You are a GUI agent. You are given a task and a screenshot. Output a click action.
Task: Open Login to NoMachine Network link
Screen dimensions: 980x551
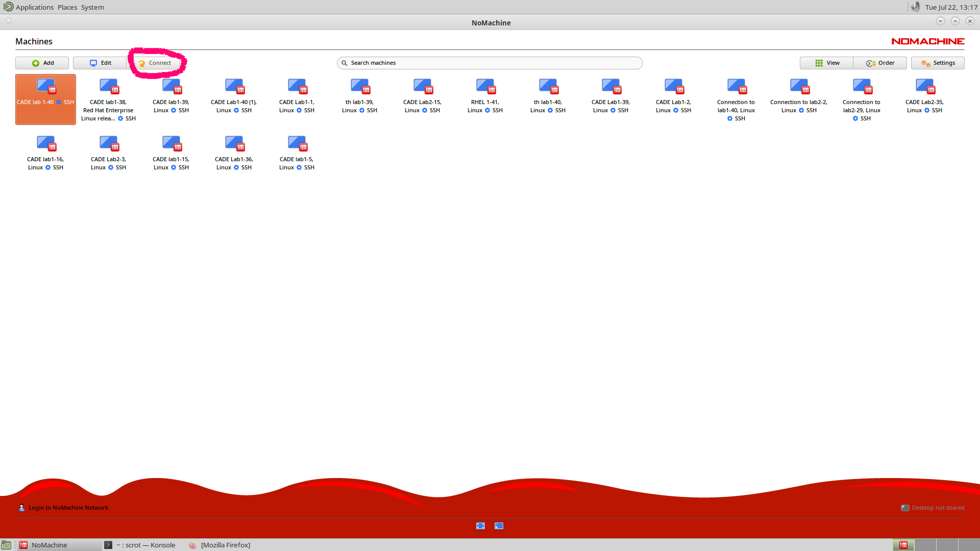(63, 508)
